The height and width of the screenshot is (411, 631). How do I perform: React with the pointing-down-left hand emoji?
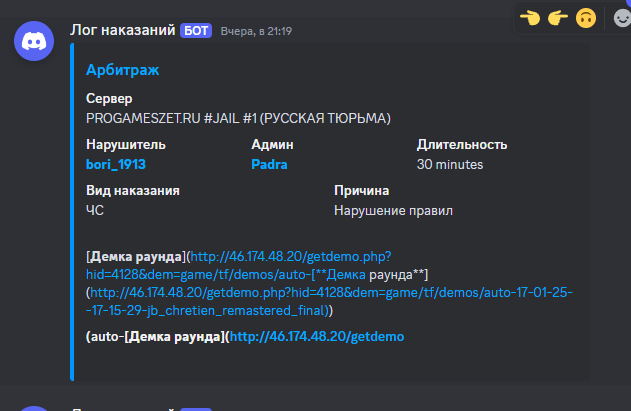(x=530, y=18)
